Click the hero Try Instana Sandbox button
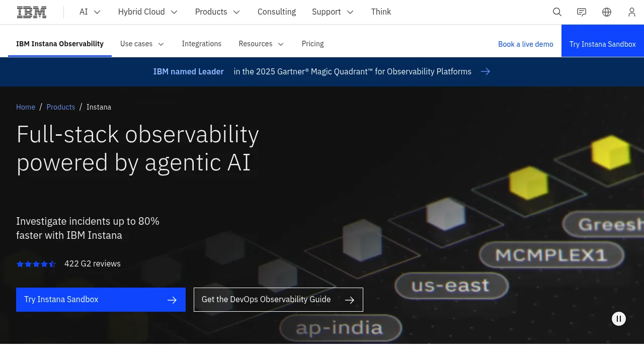 point(101,300)
